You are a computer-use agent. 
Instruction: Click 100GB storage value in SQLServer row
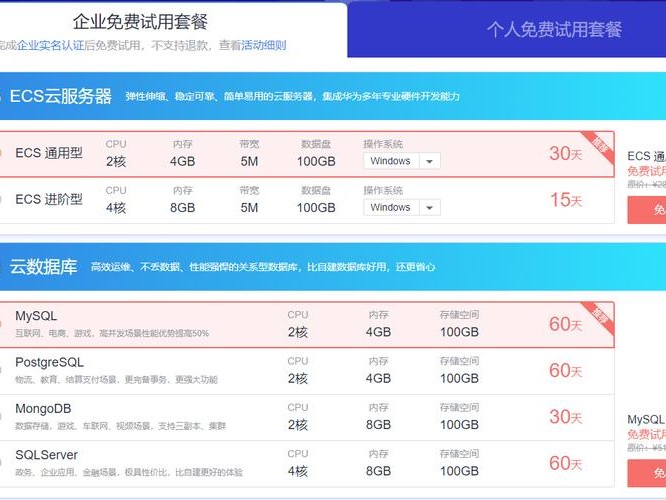(x=460, y=471)
